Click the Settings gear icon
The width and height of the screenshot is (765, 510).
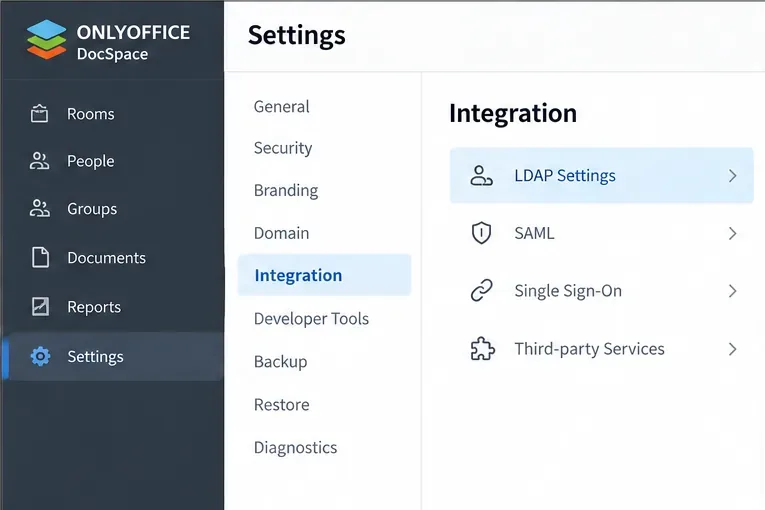click(x=40, y=356)
